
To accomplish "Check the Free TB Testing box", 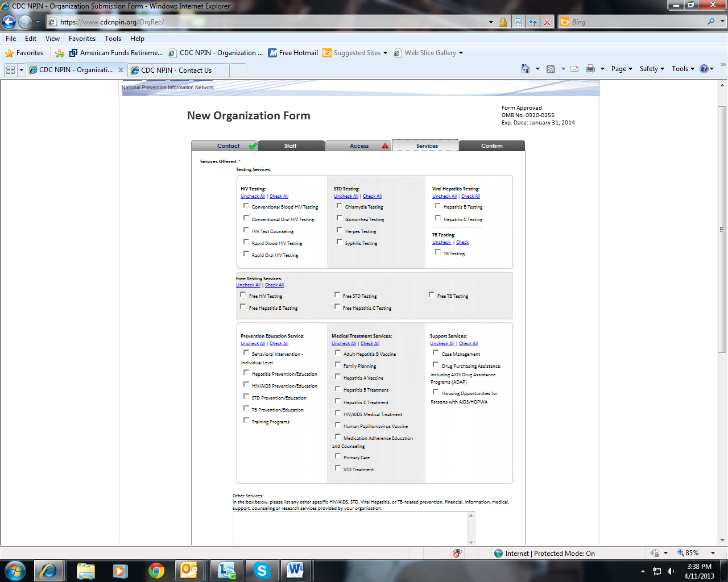I will (x=432, y=295).
